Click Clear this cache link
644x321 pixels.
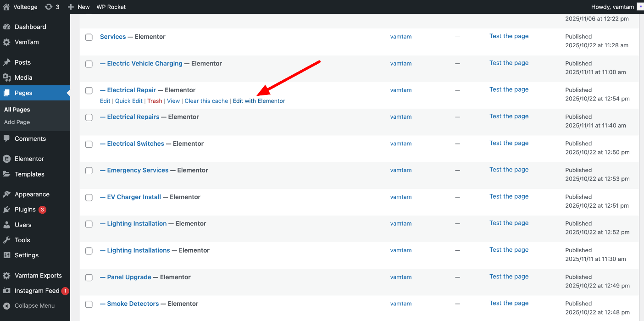click(x=206, y=101)
